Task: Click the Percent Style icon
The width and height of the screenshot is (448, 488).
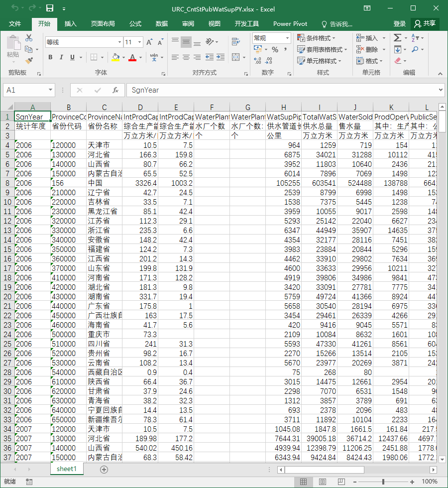Action: (x=275, y=49)
